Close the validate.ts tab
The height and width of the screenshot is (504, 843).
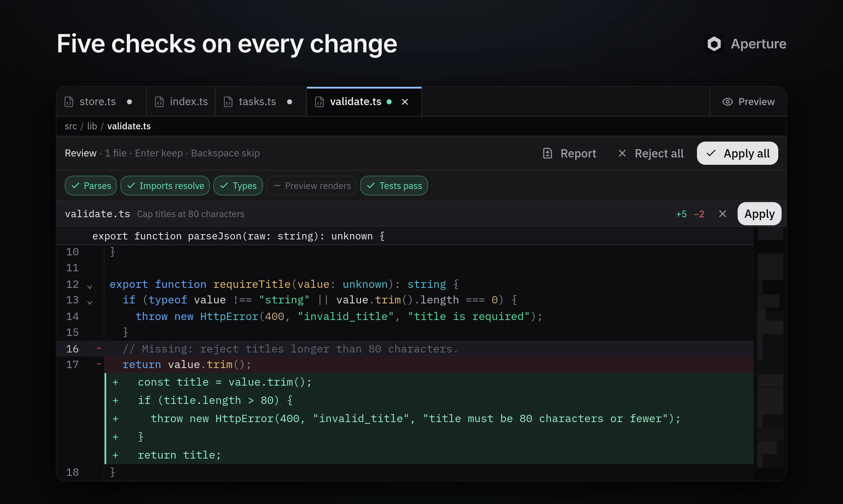tap(405, 102)
